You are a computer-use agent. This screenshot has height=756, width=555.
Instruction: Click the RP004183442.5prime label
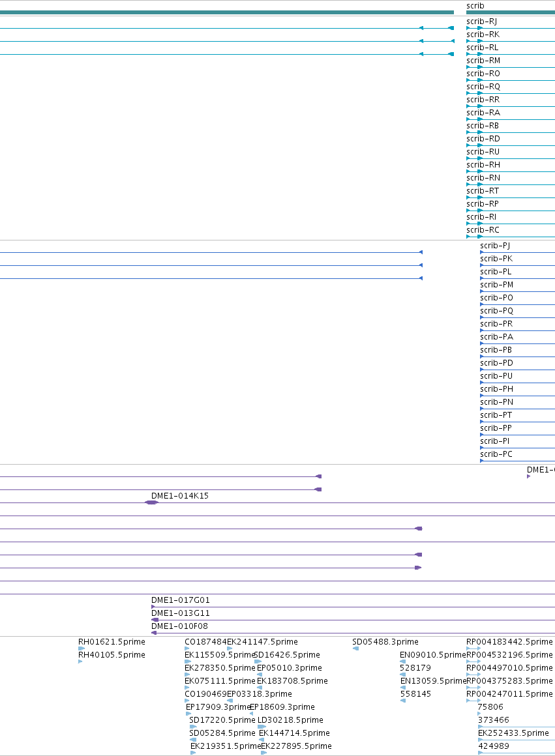click(509, 642)
